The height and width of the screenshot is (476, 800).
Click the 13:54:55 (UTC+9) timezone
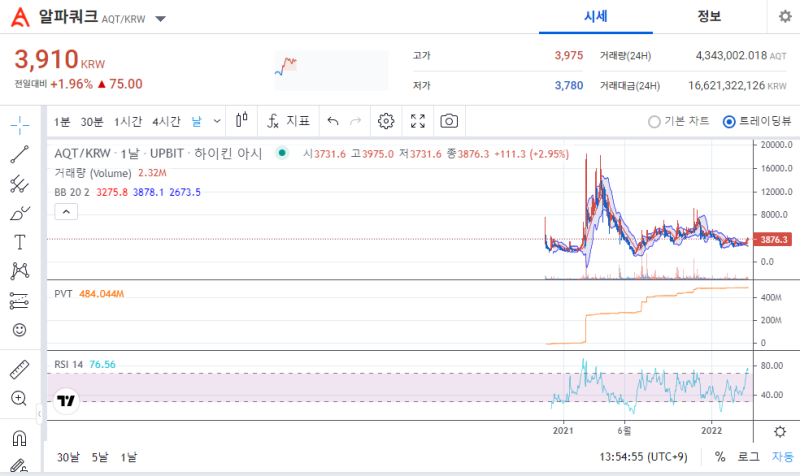point(643,457)
